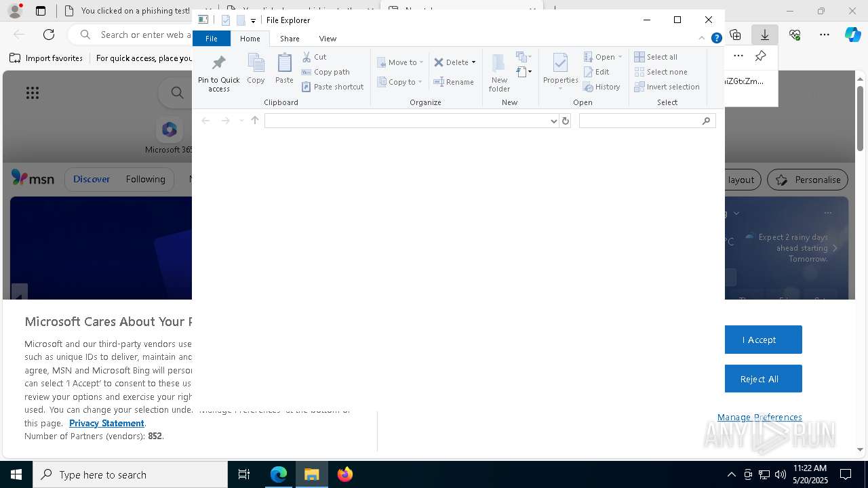Switch to the Home ribbon tab
This screenshot has width=868, height=488.
point(250,39)
